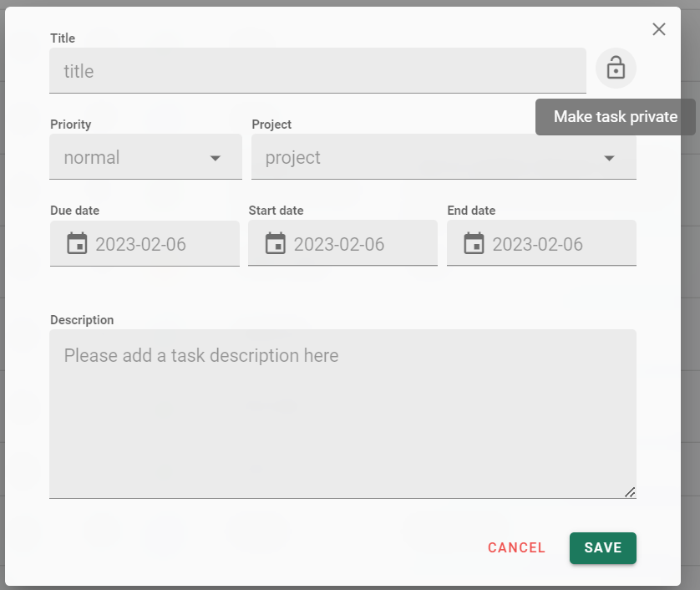Click the SAVE button
700x590 pixels.
pos(602,548)
